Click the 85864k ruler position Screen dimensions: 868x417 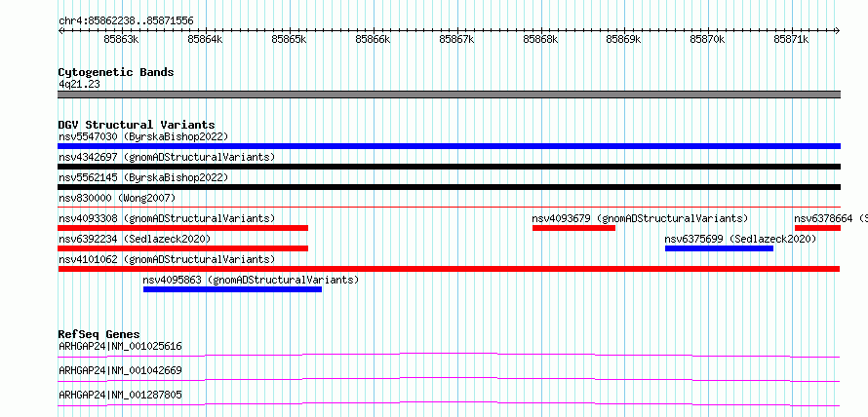(x=205, y=39)
